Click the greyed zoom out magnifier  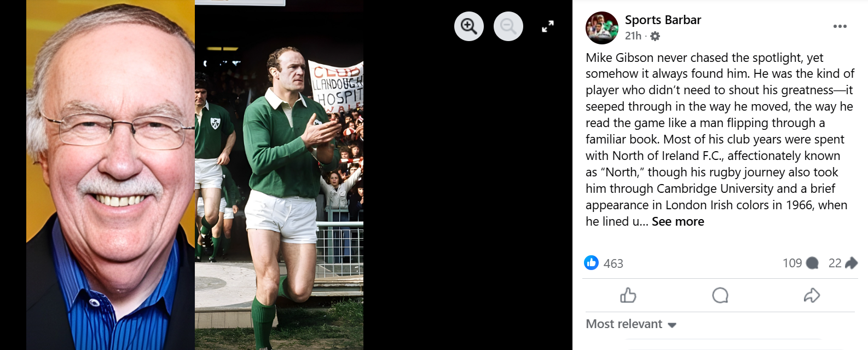tap(508, 26)
